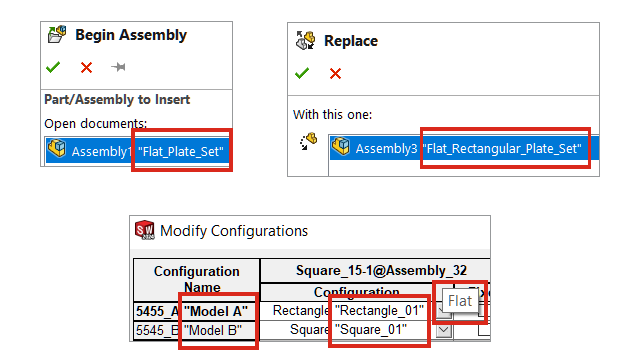Select Assembly1 "Flat_Plate_Set" open document
640x360 pixels.
[137, 151]
